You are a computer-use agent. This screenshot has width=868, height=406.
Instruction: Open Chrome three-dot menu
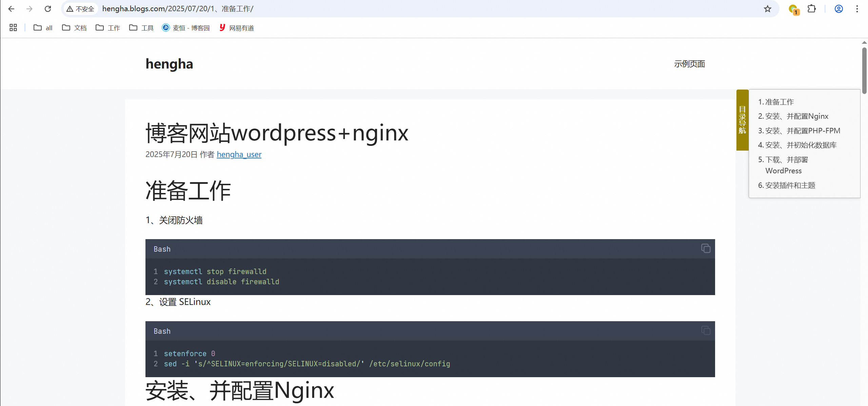pos(857,9)
